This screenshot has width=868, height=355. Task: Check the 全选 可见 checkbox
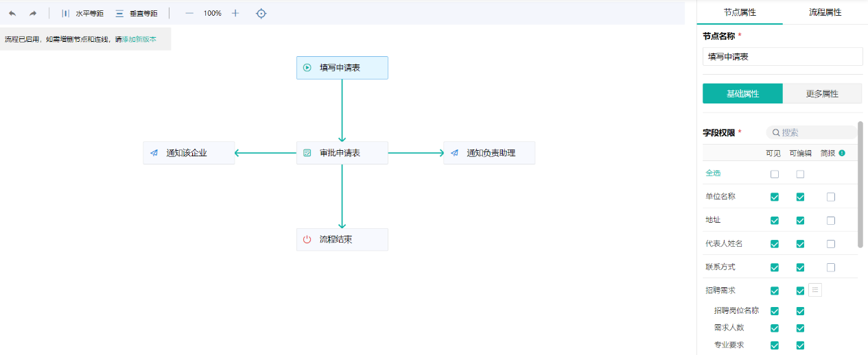tap(775, 174)
